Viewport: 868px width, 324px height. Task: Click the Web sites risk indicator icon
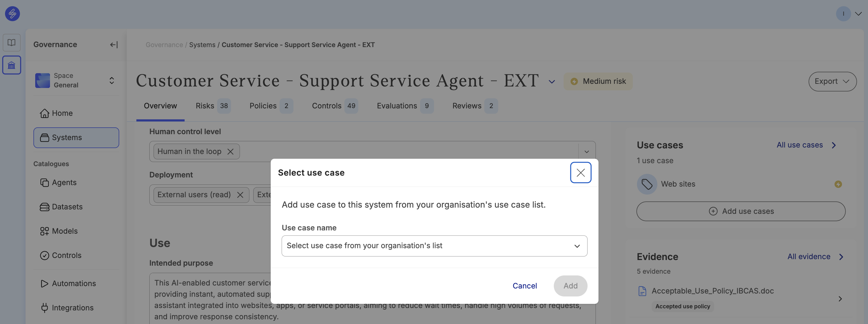(838, 184)
